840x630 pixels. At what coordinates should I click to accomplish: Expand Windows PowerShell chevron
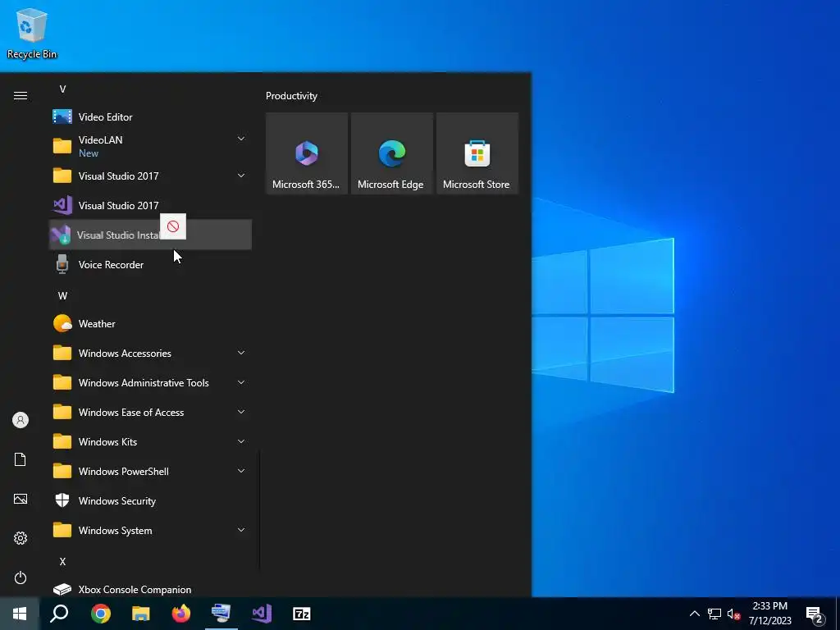coord(241,471)
